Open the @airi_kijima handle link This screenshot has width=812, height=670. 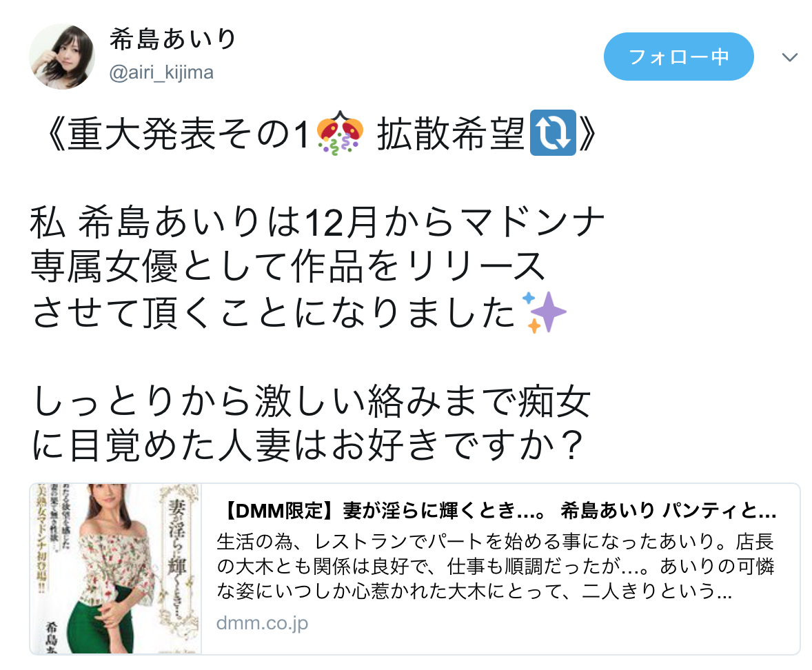(161, 72)
